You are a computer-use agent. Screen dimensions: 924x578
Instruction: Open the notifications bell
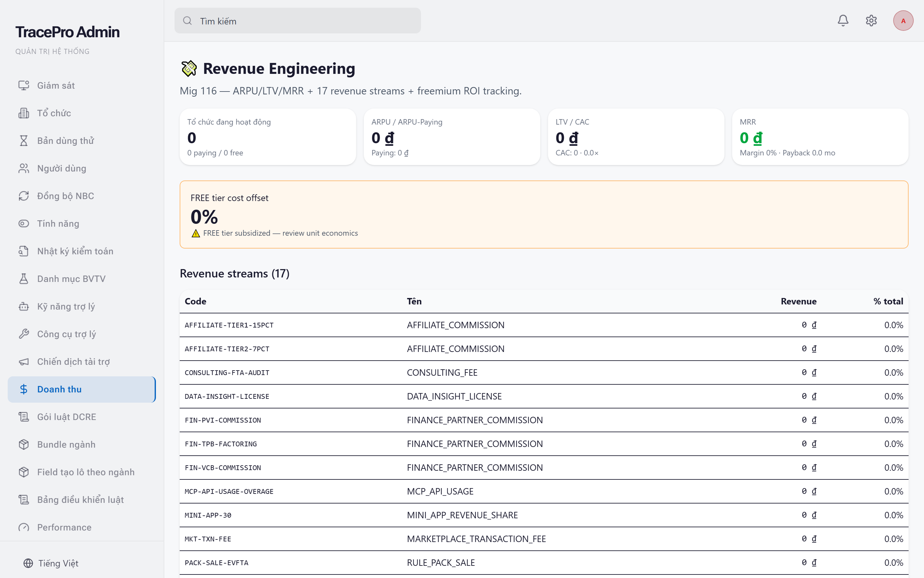coord(843,21)
